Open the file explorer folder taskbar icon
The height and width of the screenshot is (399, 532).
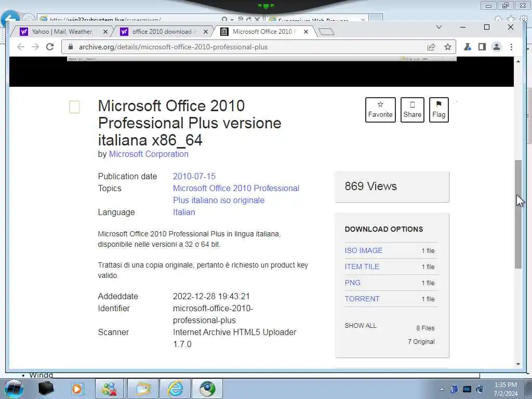143,389
